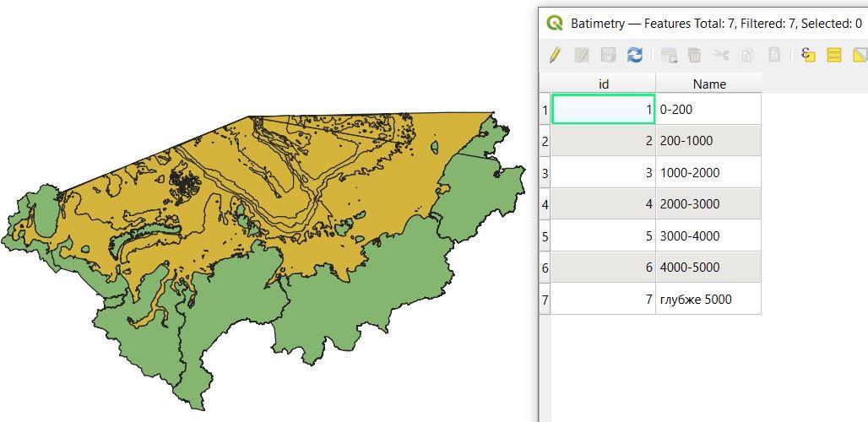The image size is (868, 422).
Task: Click the copy selected rows icon
Action: pos(747,55)
